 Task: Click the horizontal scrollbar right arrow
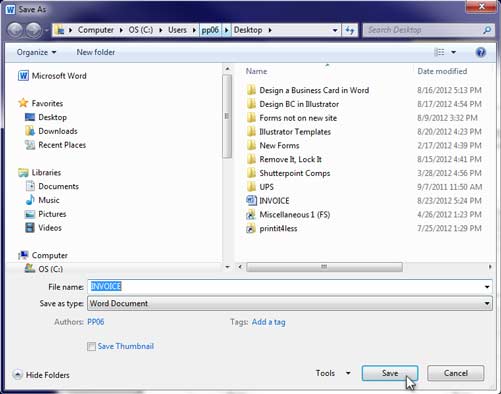pos(490,267)
